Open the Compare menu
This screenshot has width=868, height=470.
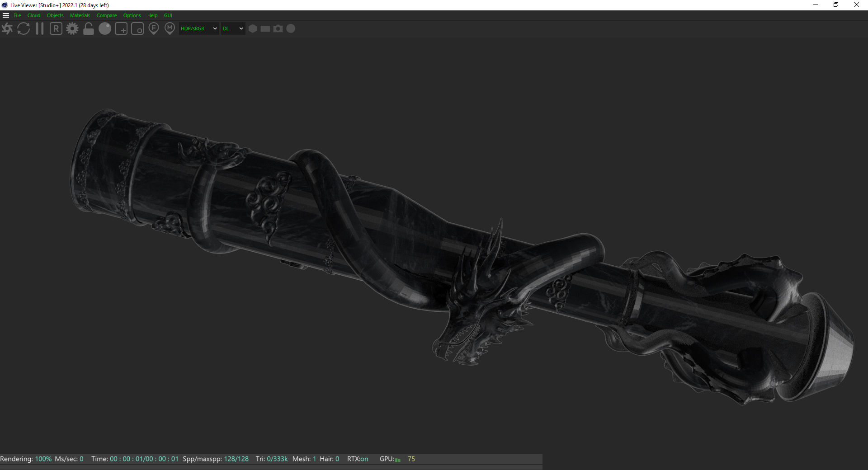tap(106, 15)
